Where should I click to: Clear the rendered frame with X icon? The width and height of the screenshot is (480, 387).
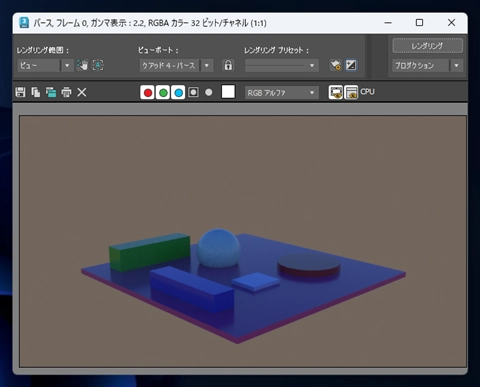click(x=82, y=92)
